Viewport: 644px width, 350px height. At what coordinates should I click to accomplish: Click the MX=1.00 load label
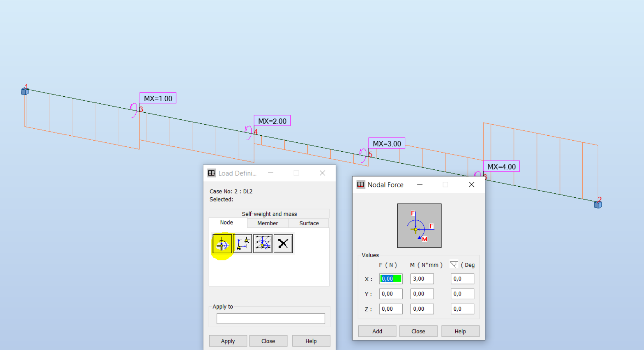point(158,98)
